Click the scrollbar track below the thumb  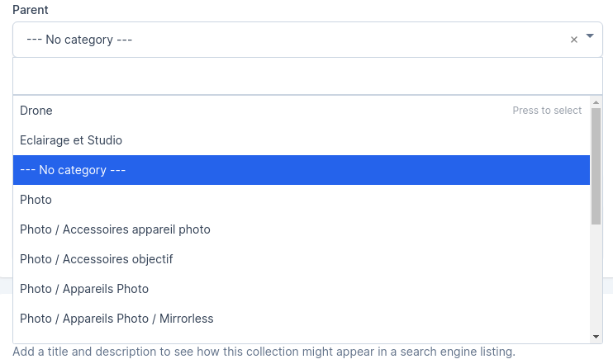point(596,278)
